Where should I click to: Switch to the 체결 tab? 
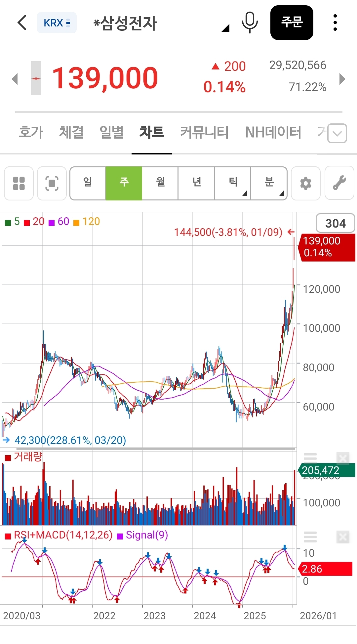pos(71,132)
